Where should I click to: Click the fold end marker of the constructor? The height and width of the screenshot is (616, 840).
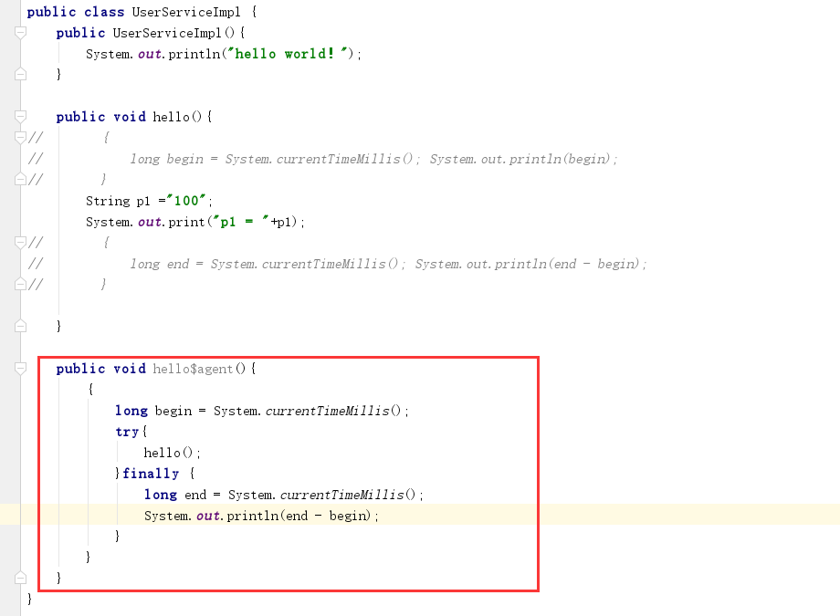[20, 75]
